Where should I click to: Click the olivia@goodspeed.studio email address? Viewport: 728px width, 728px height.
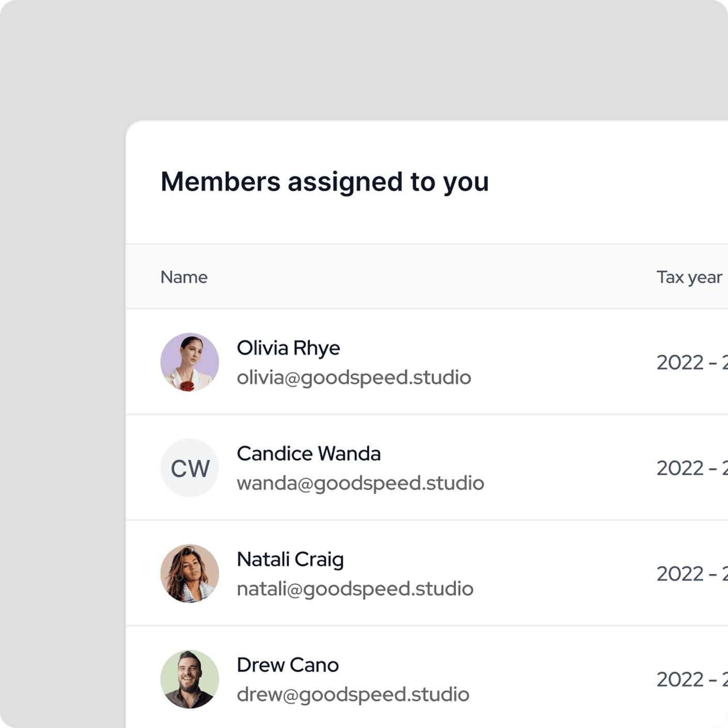354,377
